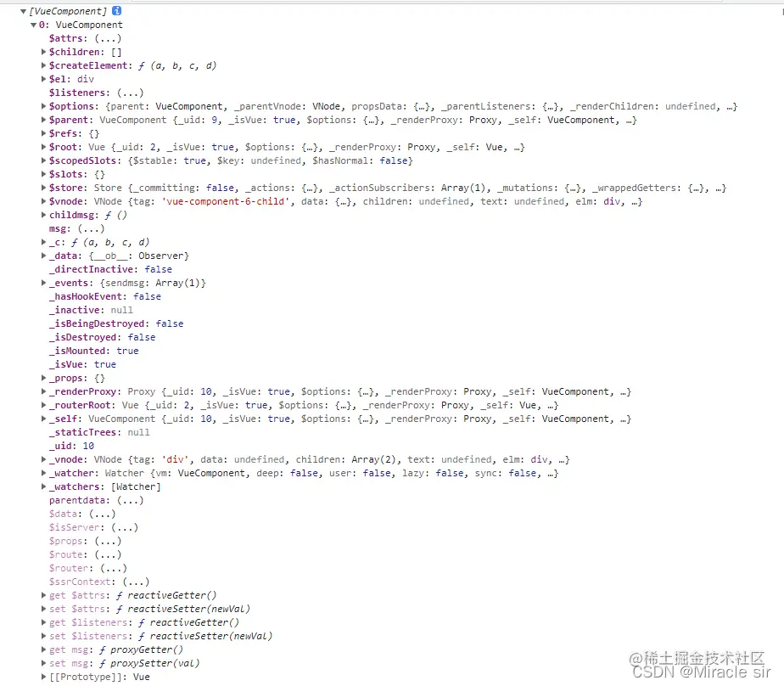Invoke the msg getter (...)

pyautogui.click(x=91, y=228)
